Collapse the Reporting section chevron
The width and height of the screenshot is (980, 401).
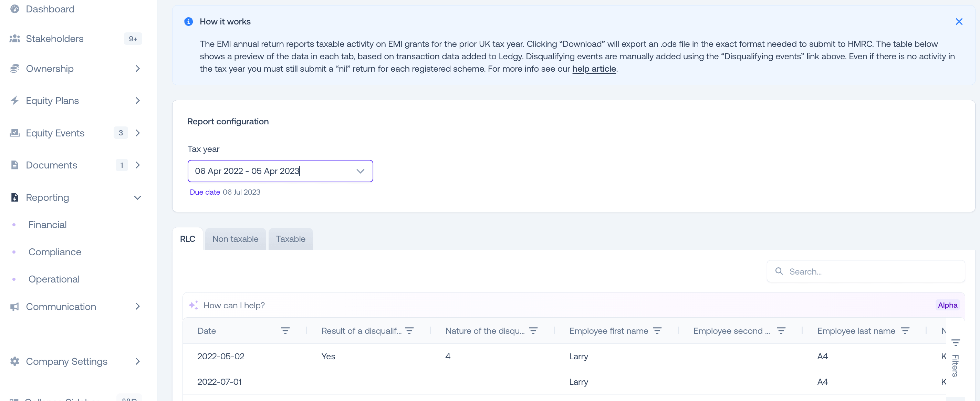[137, 198]
